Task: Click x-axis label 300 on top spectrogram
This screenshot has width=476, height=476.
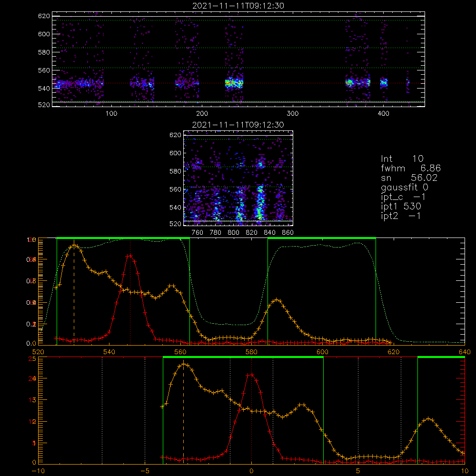Action: pyautogui.click(x=293, y=114)
